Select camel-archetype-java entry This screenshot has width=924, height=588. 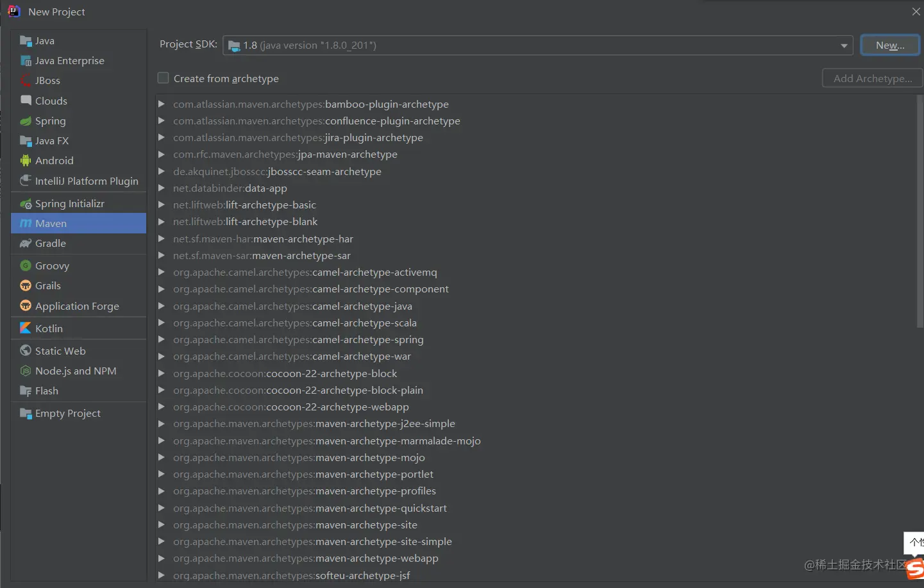pos(292,306)
